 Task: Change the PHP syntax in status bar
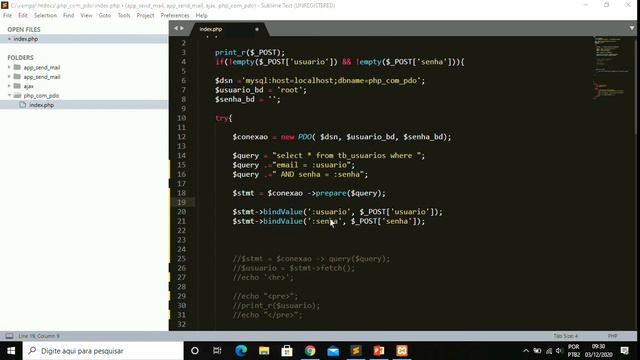click(x=612, y=336)
